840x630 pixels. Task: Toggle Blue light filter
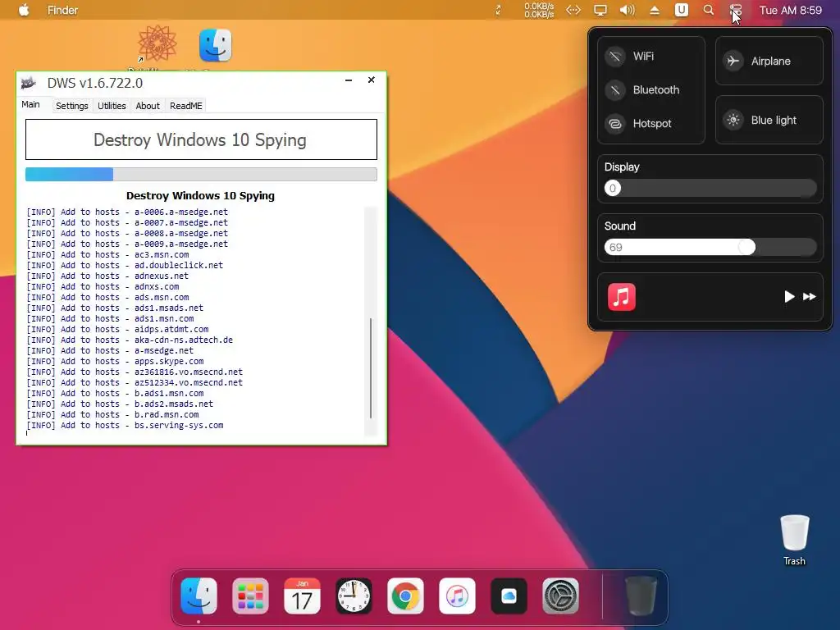click(x=769, y=120)
